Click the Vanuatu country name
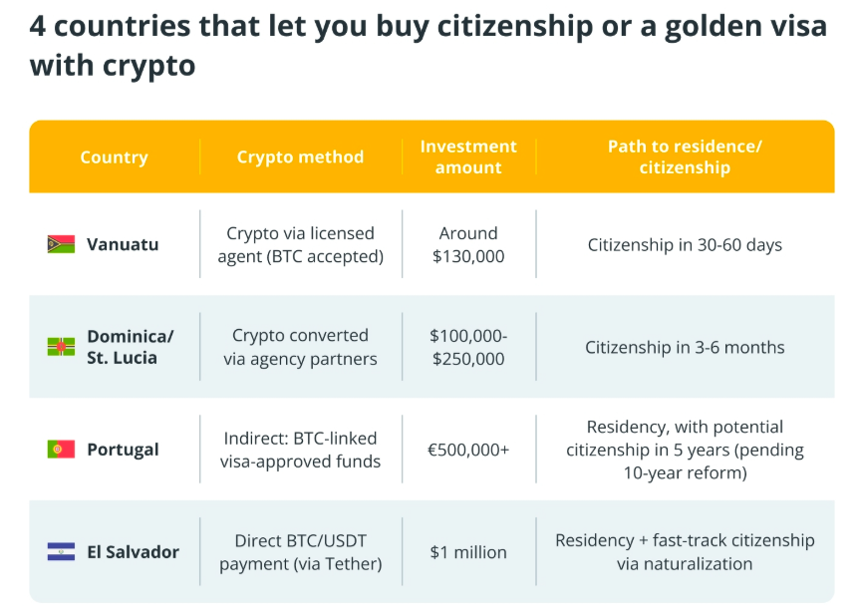The image size is (860, 616). 123,244
